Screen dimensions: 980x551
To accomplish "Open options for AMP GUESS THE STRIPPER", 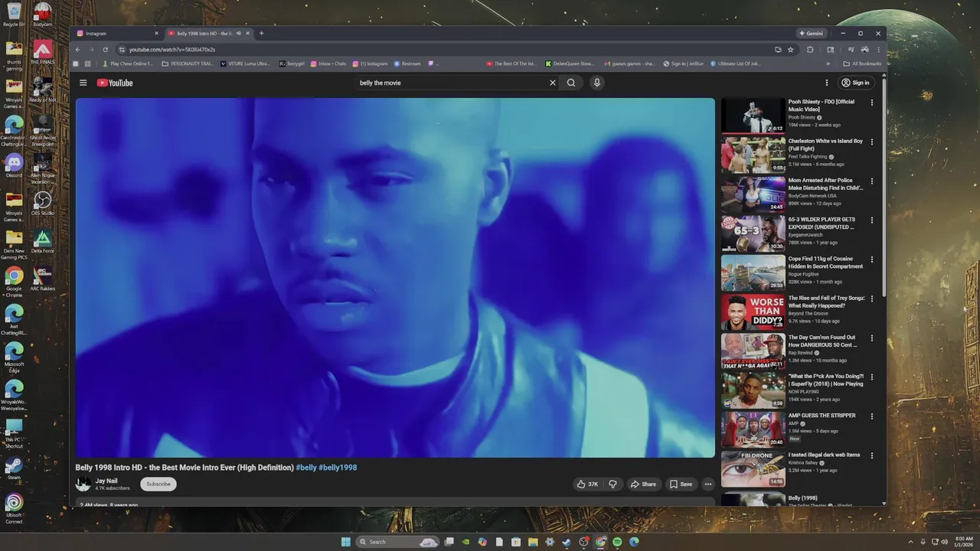I will point(871,416).
